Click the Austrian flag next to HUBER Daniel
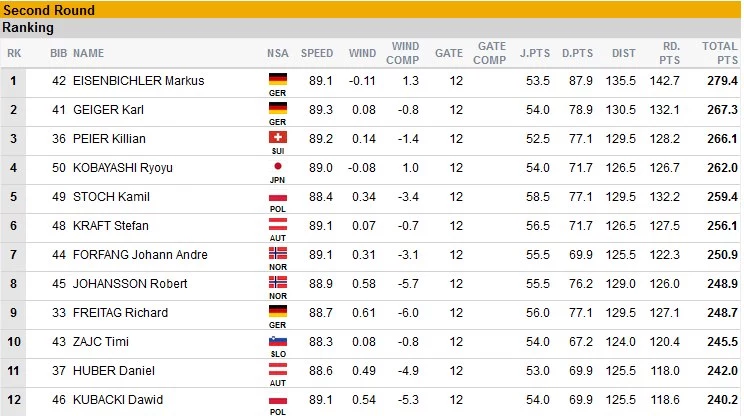This screenshot has width=744, height=416. coord(278,369)
